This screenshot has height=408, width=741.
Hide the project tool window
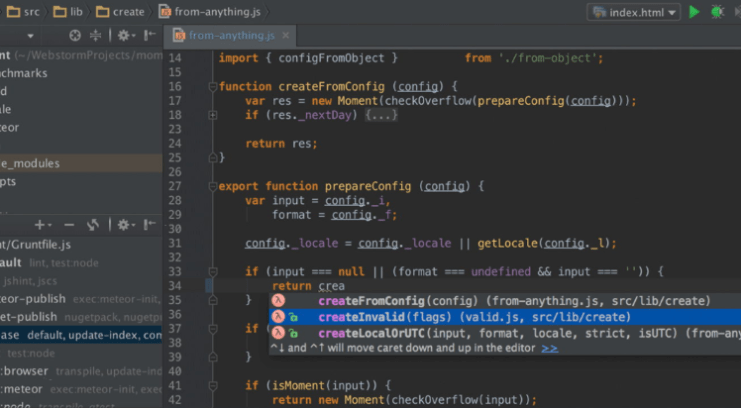click(150, 35)
